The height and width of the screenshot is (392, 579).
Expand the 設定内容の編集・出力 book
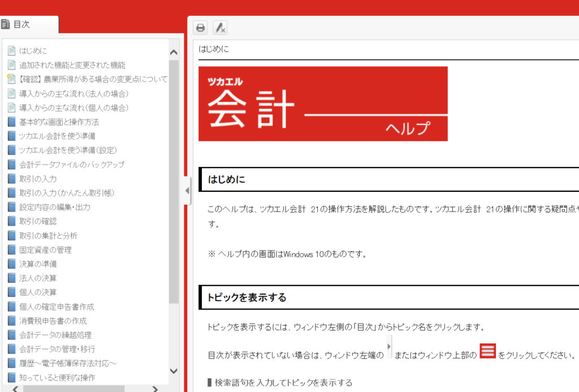coord(55,207)
